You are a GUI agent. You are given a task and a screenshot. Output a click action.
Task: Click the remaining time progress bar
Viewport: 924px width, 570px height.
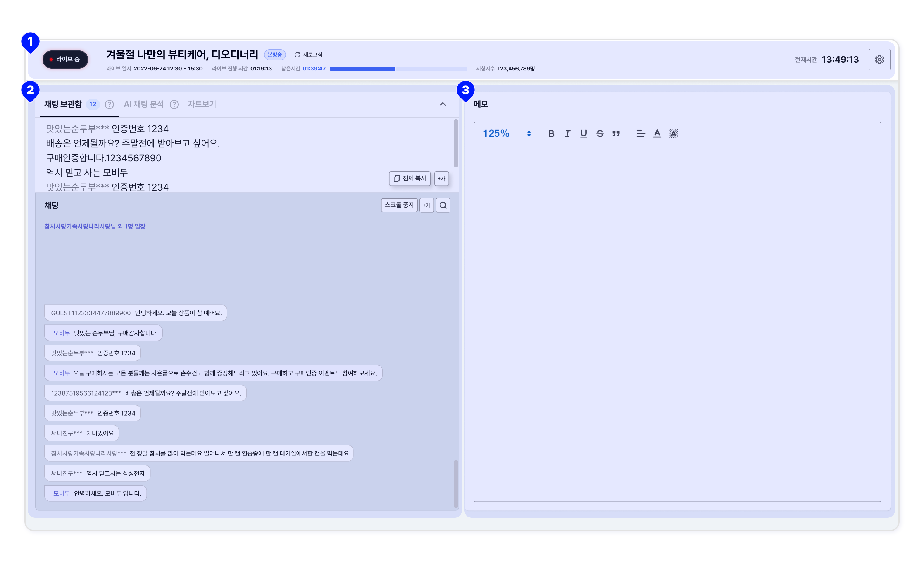(398, 69)
